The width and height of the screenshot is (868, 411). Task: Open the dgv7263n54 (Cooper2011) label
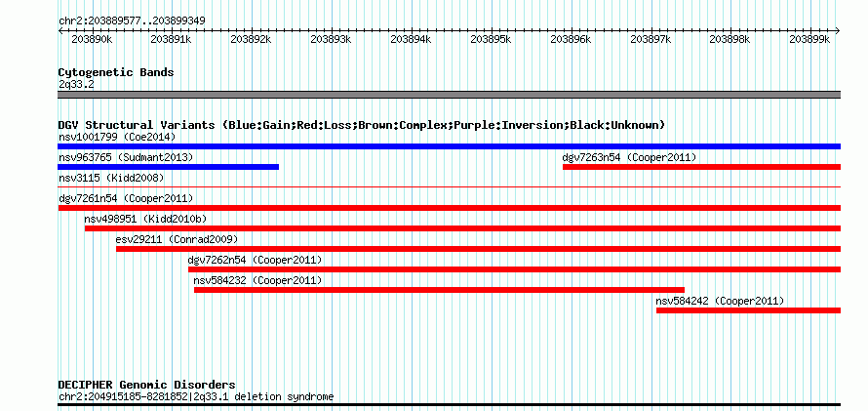pyautogui.click(x=629, y=157)
